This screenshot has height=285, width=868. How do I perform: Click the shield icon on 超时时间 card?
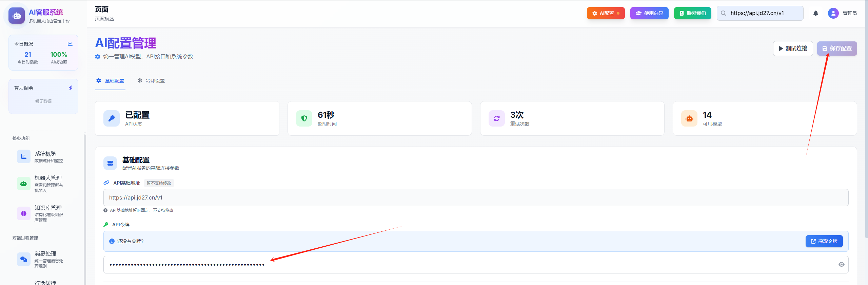click(304, 118)
